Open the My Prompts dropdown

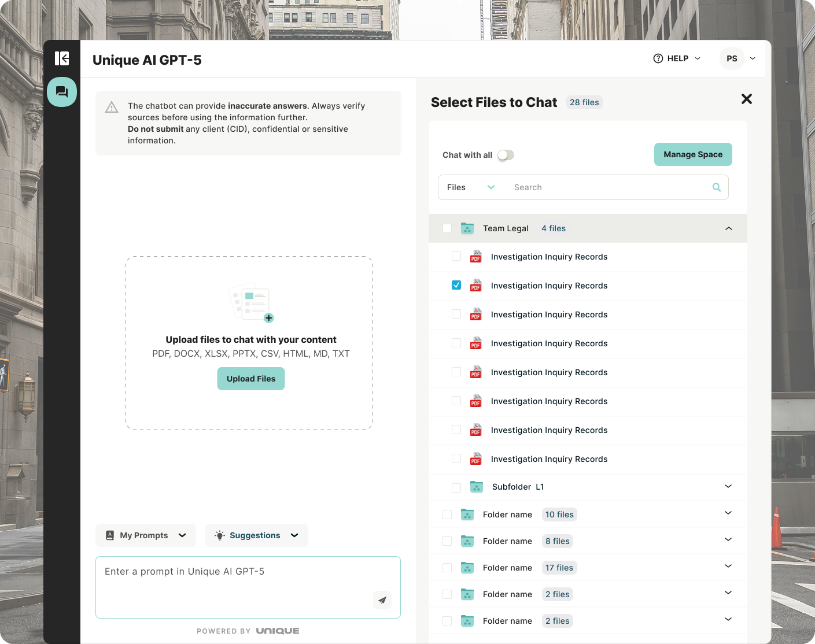tap(146, 535)
